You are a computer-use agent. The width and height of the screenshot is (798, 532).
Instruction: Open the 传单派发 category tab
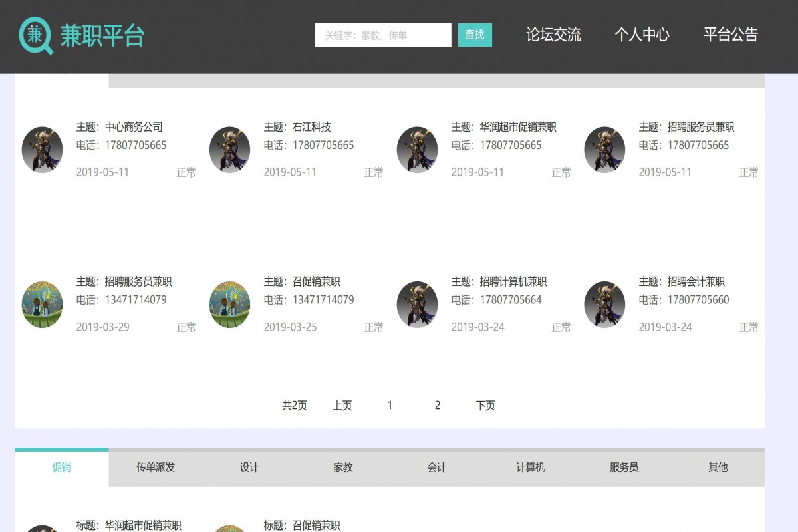(x=154, y=467)
